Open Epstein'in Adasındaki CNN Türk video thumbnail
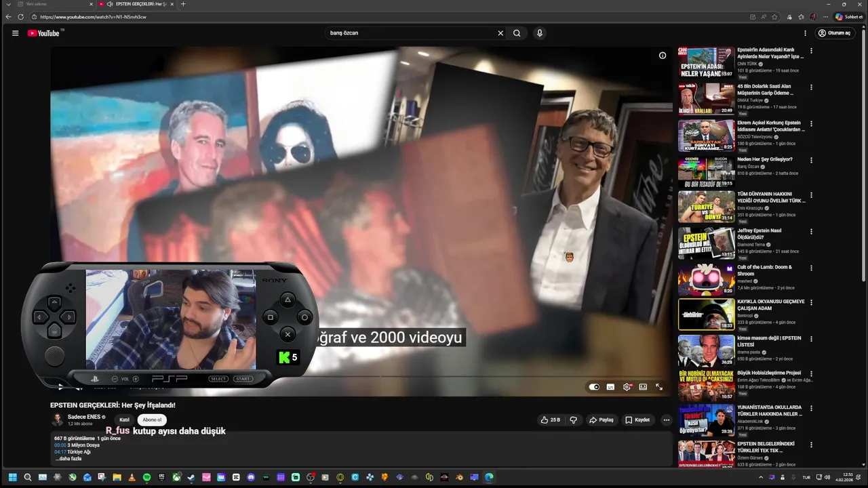 [706, 62]
